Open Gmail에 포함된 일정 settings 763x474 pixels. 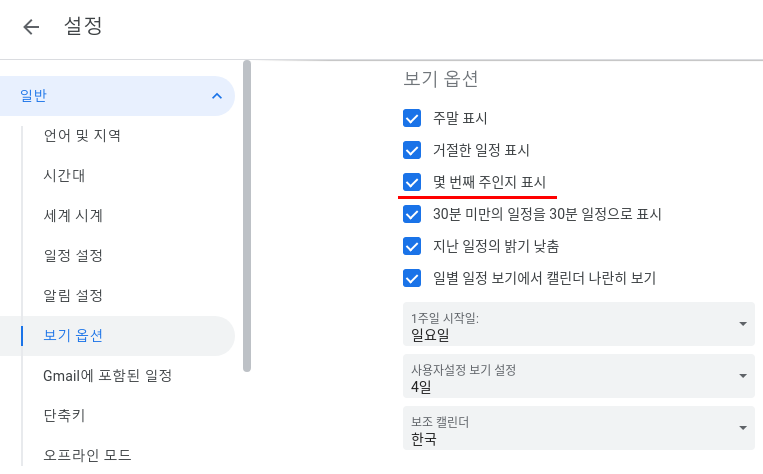[x=108, y=375]
